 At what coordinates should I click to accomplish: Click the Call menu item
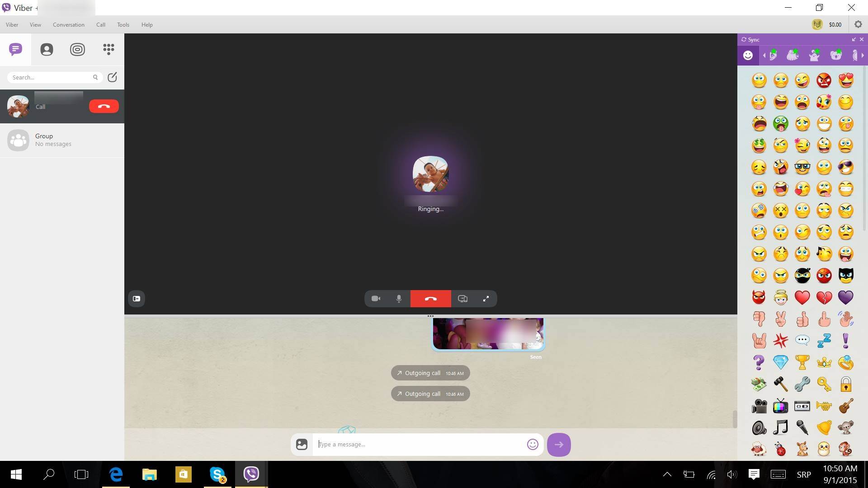101,24
